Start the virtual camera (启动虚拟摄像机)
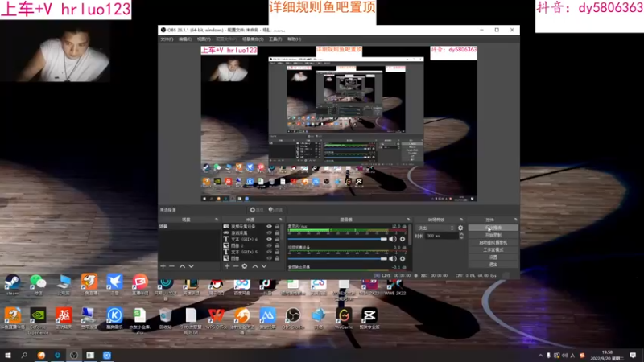The height and width of the screenshot is (362, 644). tap(493, 243)
